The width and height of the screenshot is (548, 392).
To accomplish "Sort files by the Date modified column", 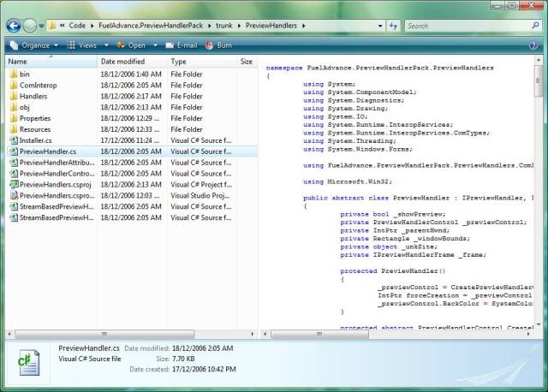I will coord(122,62).
